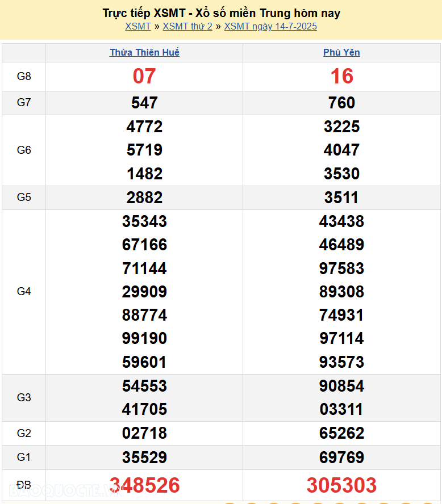442x504 pixels.
Task: Click the special prize number 305303
Action: click(x=341, y=485)
